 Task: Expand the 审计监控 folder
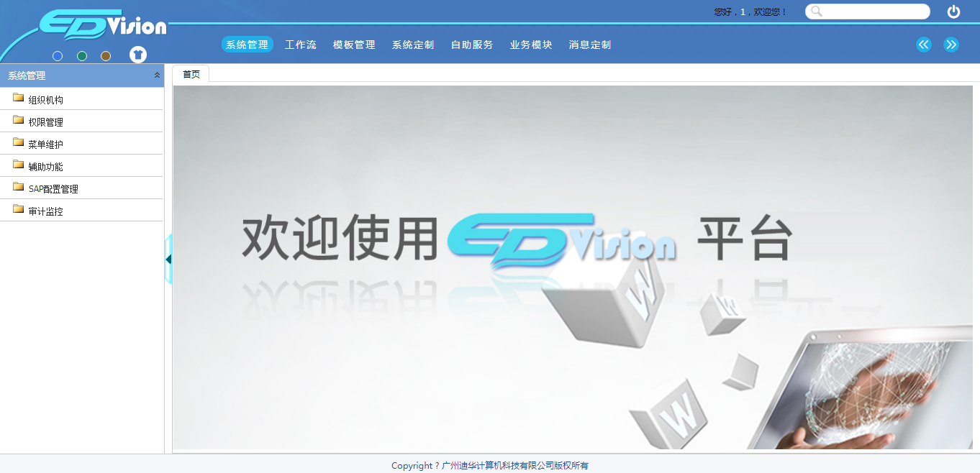tap(81, 211)
